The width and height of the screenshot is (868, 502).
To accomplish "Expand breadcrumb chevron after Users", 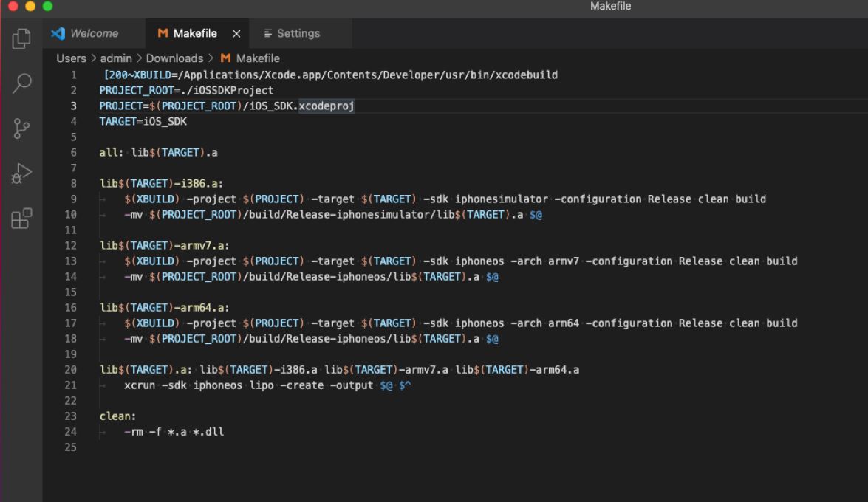I will point(94,58).
